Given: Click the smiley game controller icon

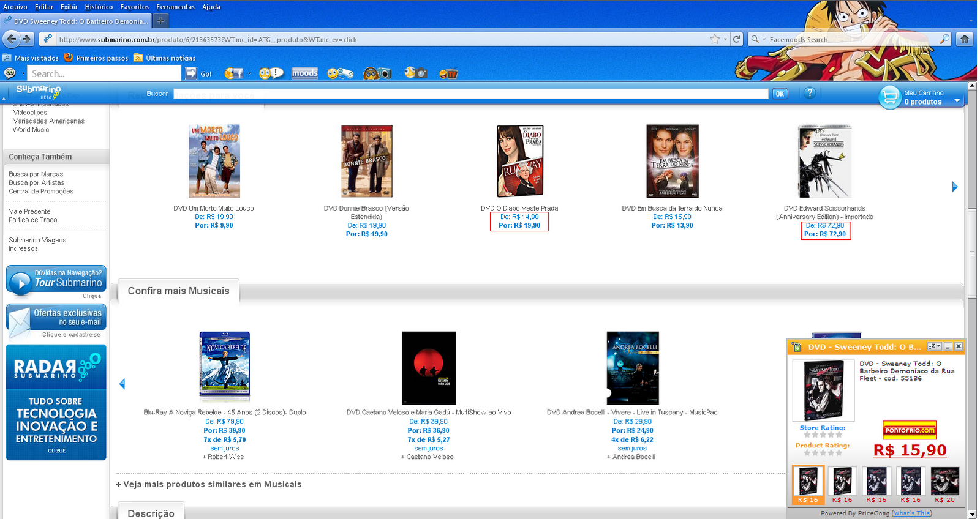Looking at the screenshot, I should pyautogui.click(x=340, y=73).
